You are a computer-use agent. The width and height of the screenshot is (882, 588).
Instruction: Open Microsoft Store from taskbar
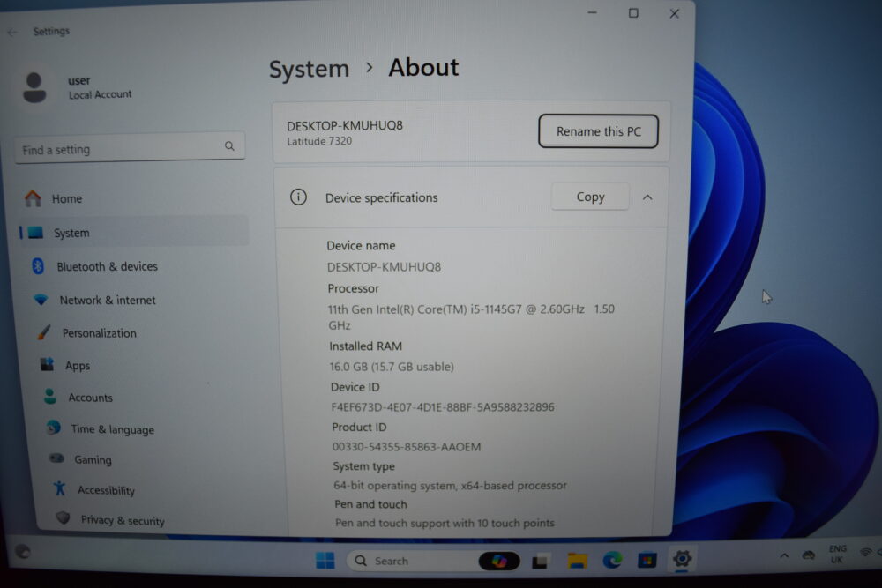(647, 560)
